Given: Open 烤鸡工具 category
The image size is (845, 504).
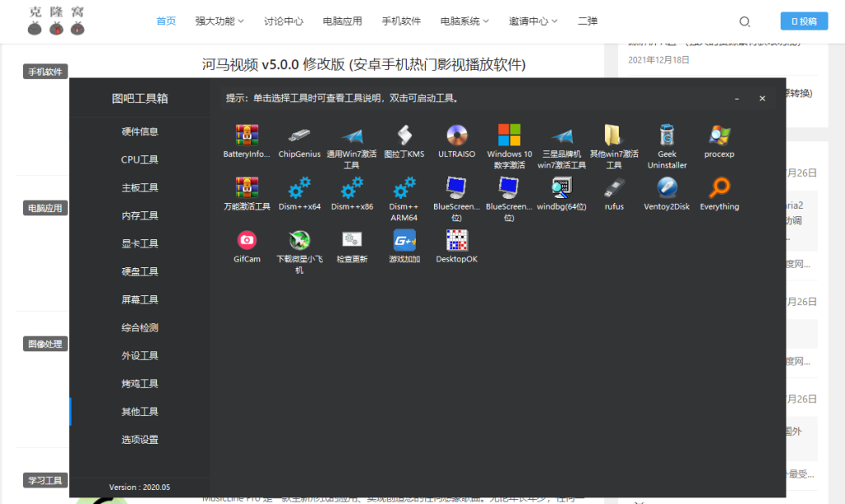Looking at the screenshot, I should [x=139, y=384].
